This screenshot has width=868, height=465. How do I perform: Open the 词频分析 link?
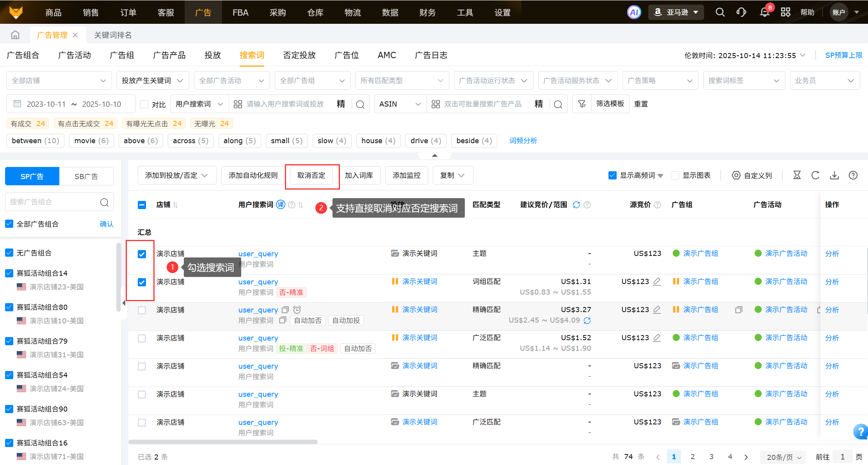(523, 141)
